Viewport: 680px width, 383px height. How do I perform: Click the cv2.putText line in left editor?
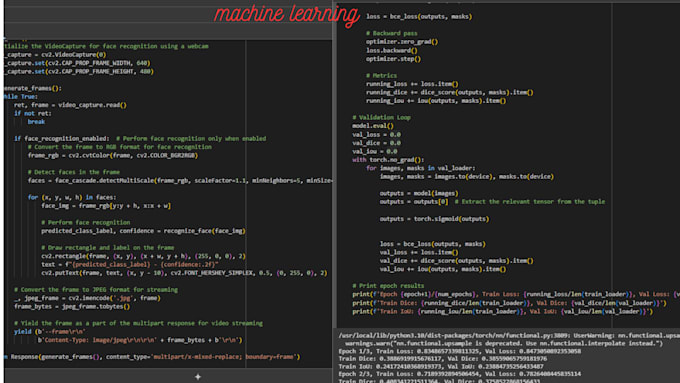click(x=184, y=273)
